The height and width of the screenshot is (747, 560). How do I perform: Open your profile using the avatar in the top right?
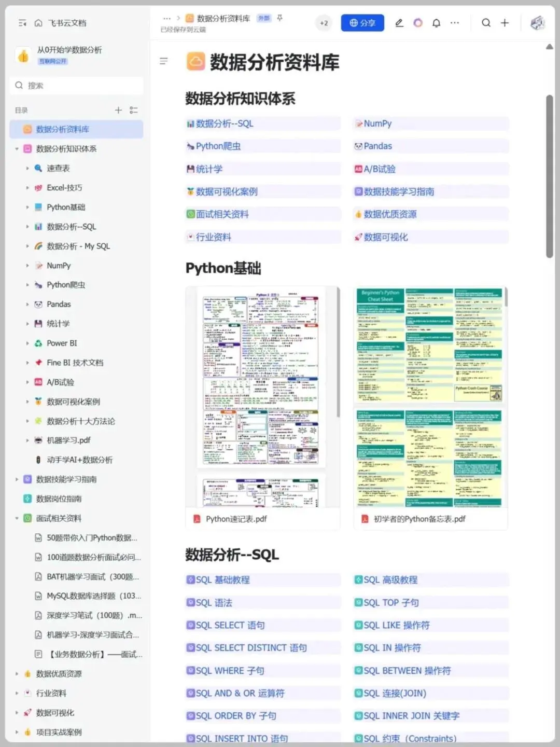(x=537, y=23)
